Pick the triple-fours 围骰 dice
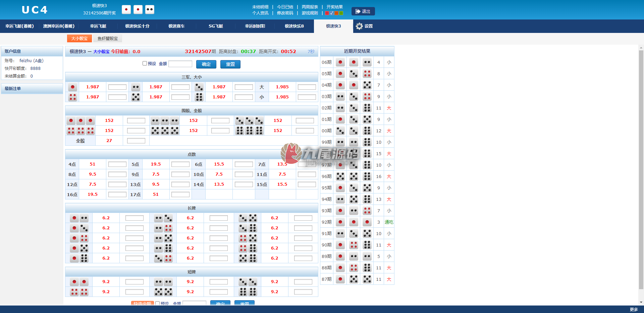 pos(80,131)
